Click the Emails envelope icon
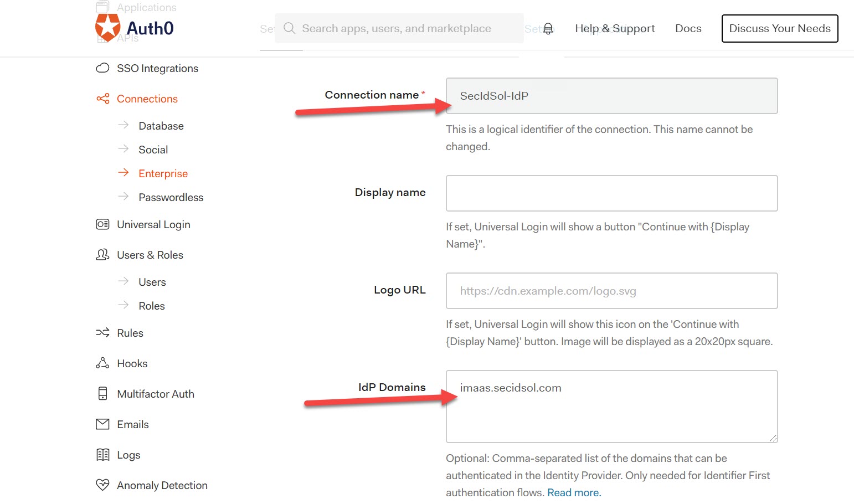 (x=103, y=424)
